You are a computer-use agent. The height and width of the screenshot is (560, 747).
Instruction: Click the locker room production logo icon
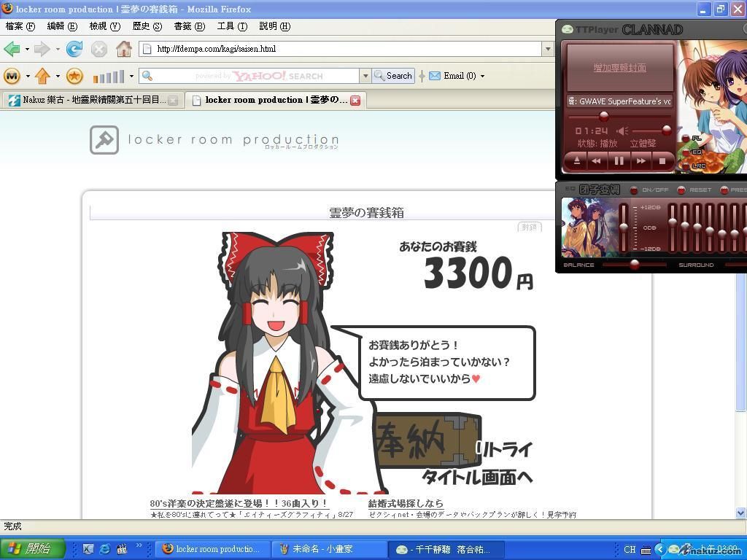[104, 140]
